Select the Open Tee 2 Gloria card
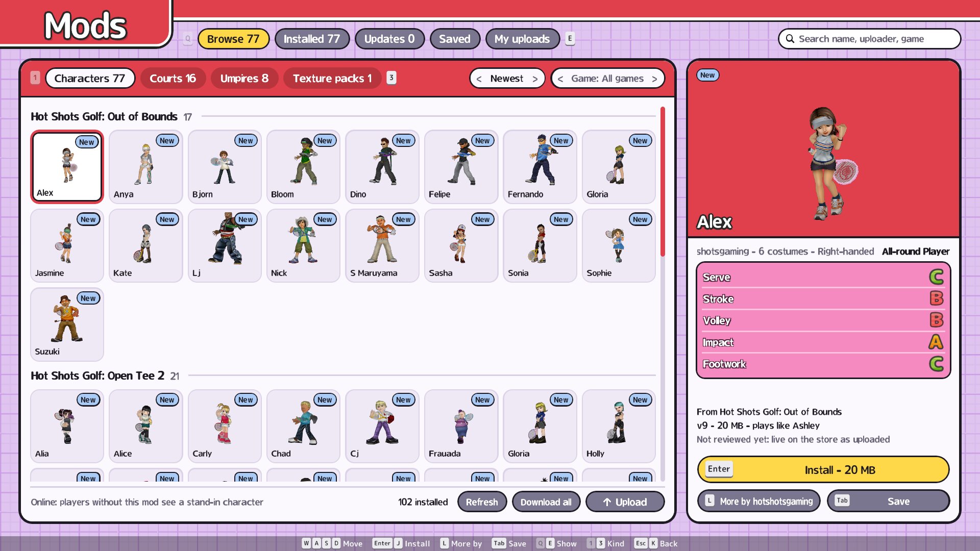This screenshot has width=980, height=551. pos(540,426)
